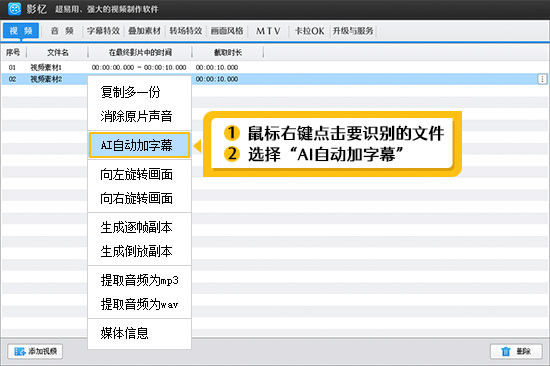Select the 视频素材2 file row
This screenshot has height=366, width=550.
coord(275,79)
